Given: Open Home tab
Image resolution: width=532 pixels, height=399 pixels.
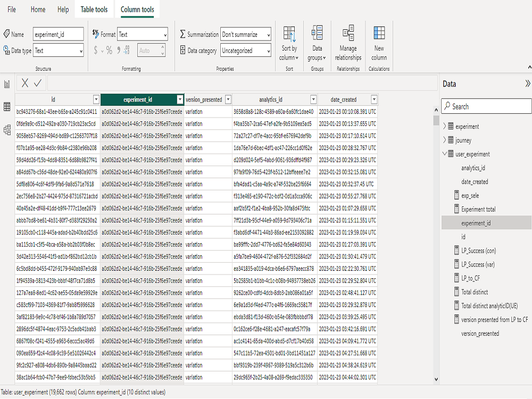Looking at the screenshot, I should [38, 10].
